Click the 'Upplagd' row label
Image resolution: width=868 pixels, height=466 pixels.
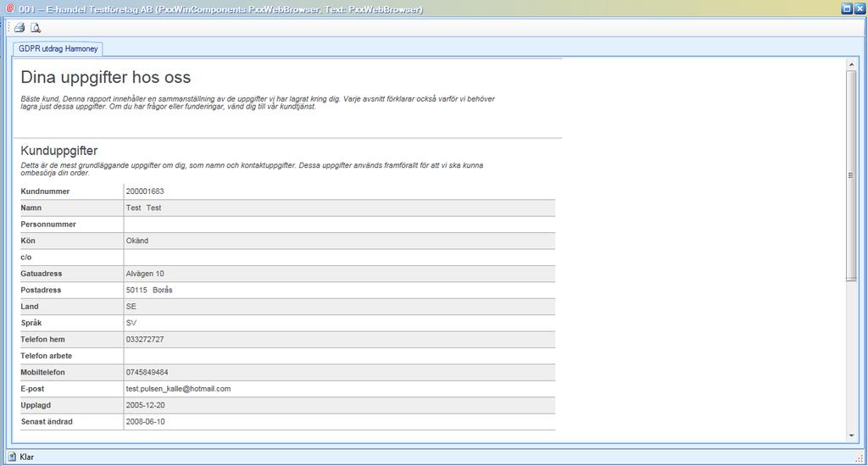pyautogui.click(x=36, y=406)
